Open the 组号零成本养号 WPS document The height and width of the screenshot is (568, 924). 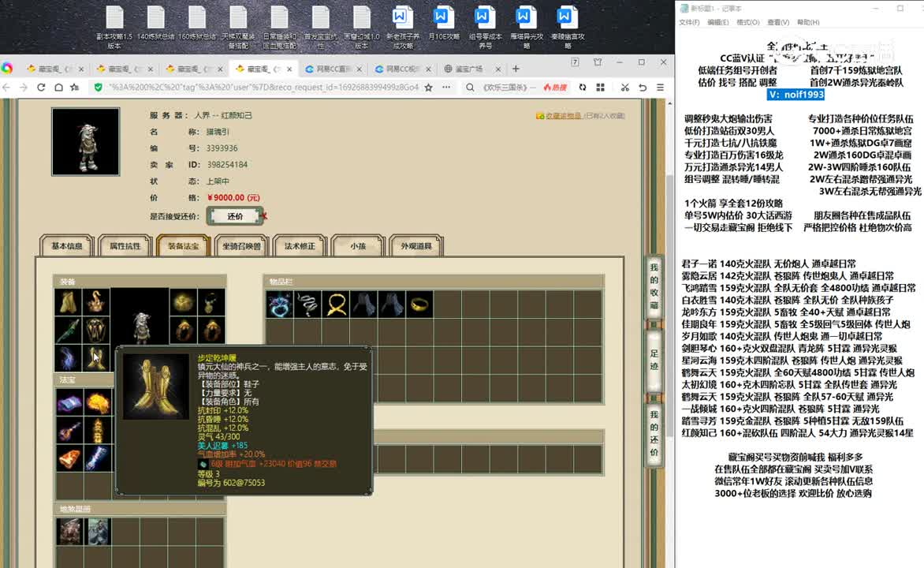tap(485, 27)
